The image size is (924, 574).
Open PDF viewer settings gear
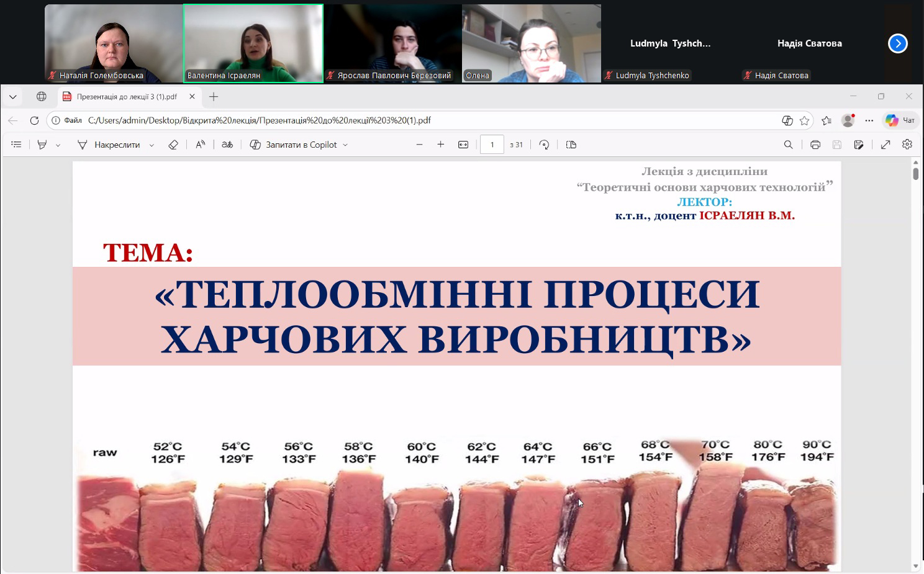pos(907,145)
